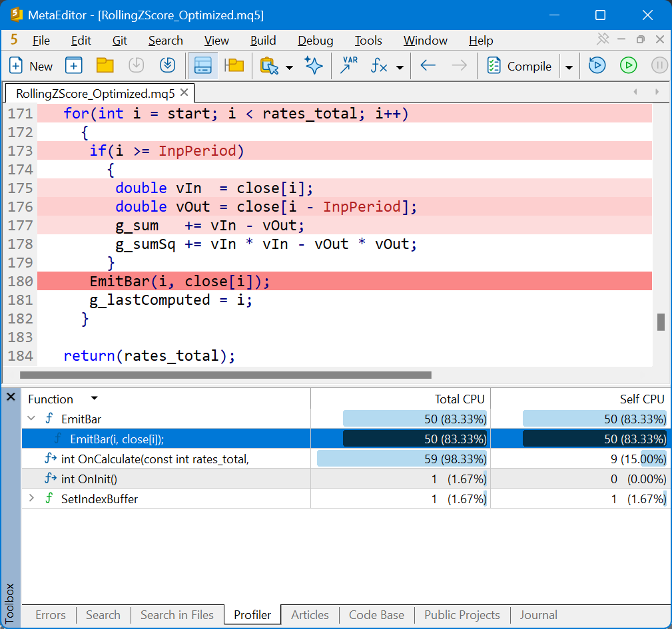Switch to the Journal tab
Screen dimensions: 672x629
click(538, 615)
